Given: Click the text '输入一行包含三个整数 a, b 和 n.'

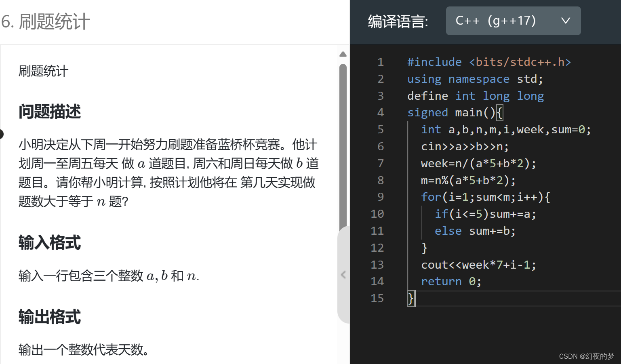Looking at the screenshot, I should [x=109, y=276].
